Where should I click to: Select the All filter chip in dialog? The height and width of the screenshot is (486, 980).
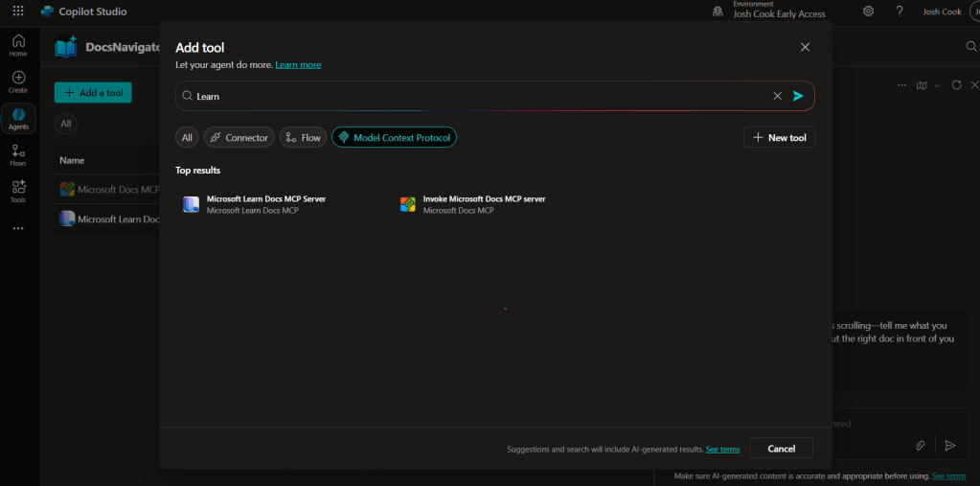(x=187, y=138)
